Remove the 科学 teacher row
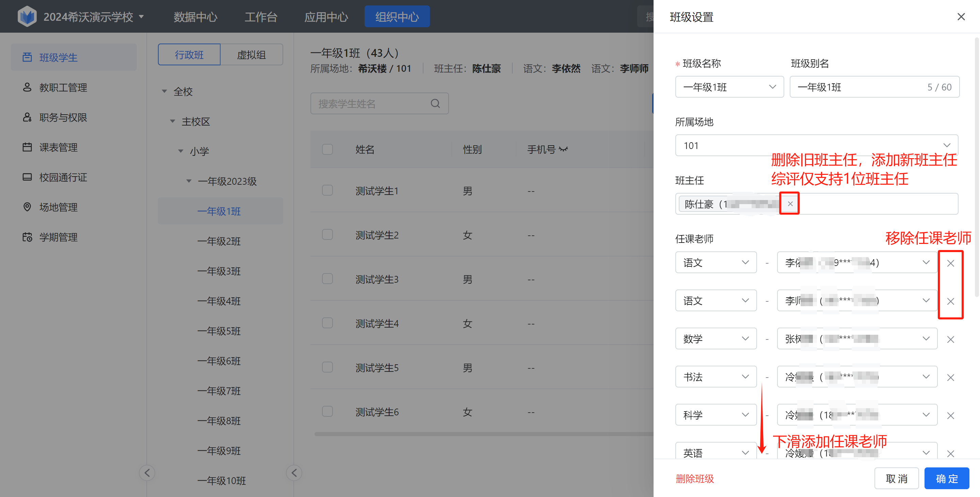Image resolution: width=980 pixels, height=497 pixels. tap(950, 415)
